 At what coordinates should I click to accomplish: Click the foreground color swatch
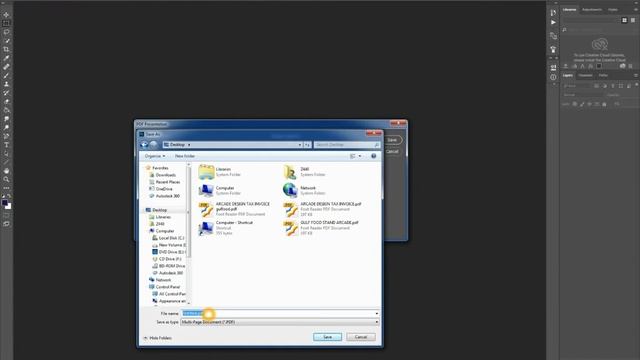tap(4, 203)
